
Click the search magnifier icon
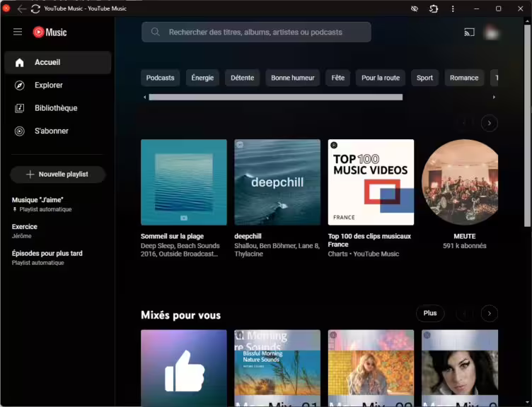[x=156, y=33]
